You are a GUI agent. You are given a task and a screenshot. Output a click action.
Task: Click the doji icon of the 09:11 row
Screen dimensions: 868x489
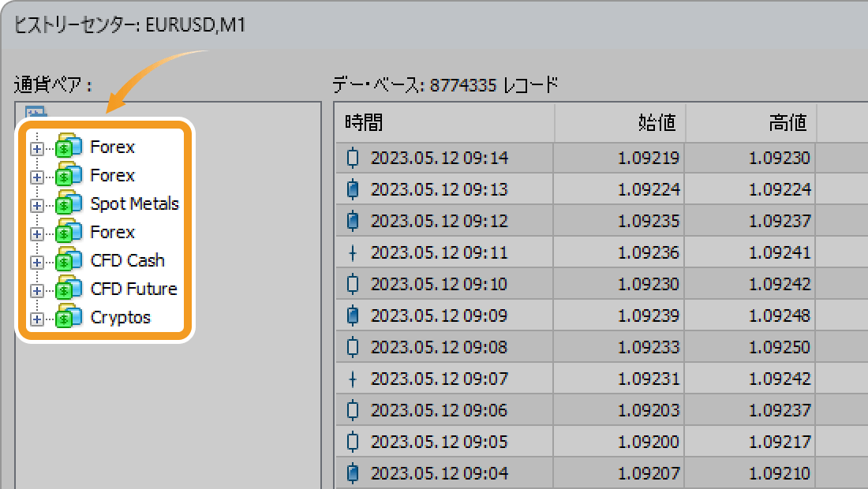353,253
